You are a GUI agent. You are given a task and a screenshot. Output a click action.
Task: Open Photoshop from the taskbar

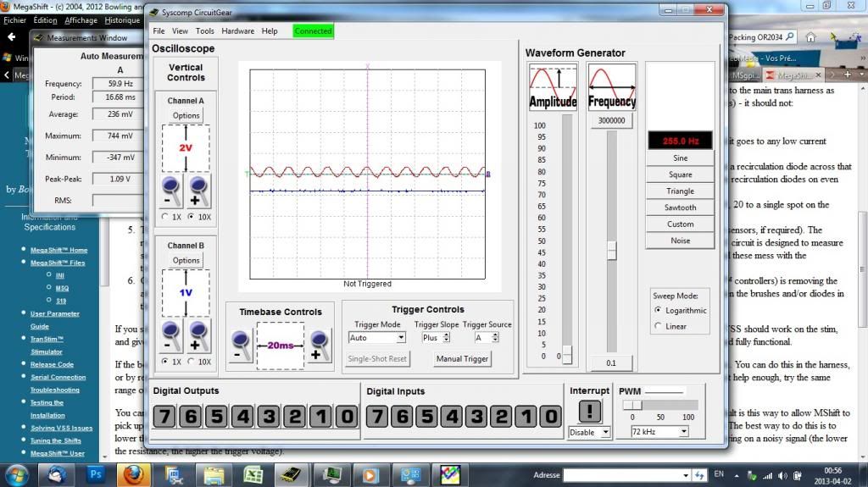point(96,475)
